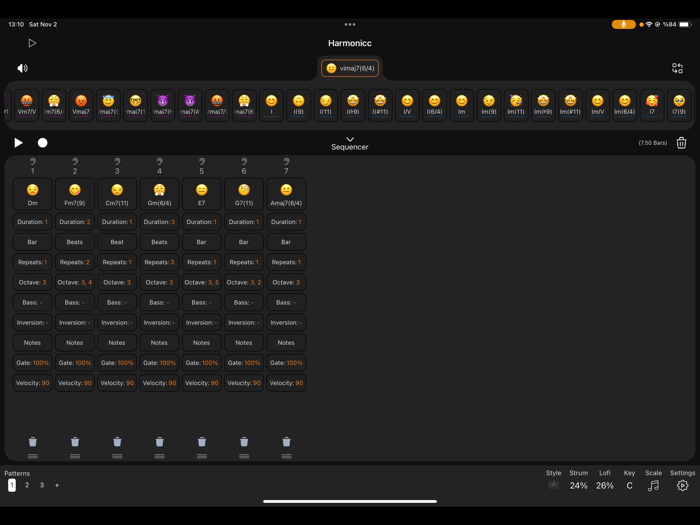Open Settings gear icon

pos(682,486)
